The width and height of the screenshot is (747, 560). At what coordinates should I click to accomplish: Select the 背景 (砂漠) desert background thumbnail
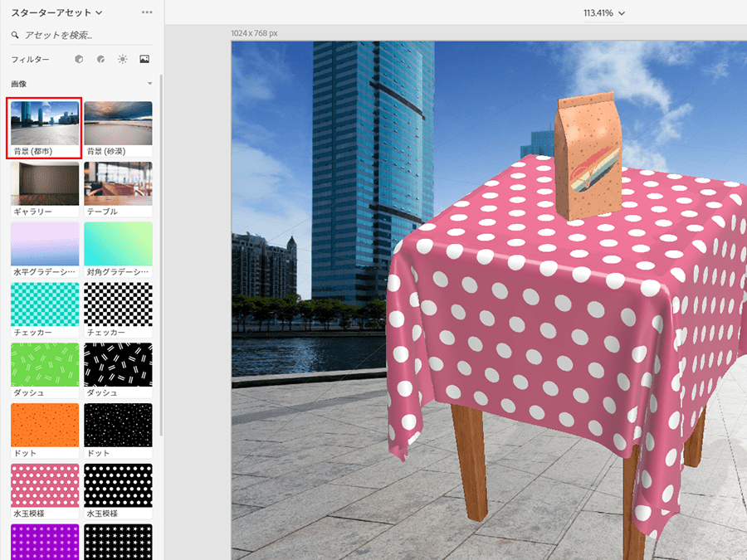click(118, 123)
